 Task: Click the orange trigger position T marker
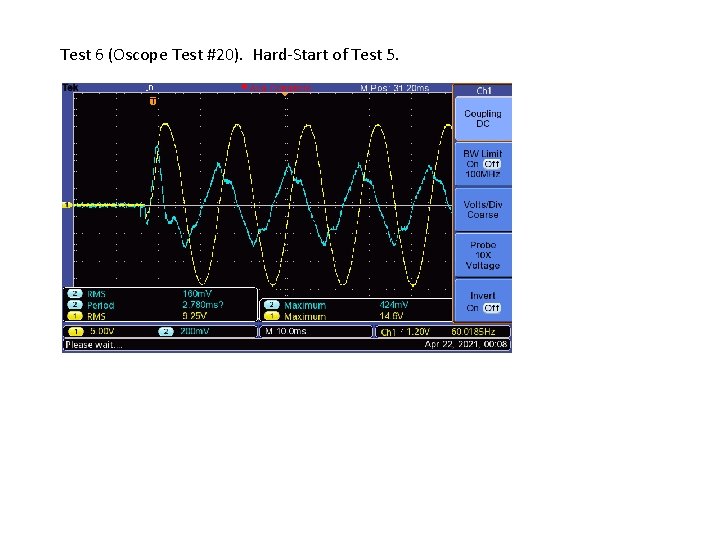click(153, 101)
